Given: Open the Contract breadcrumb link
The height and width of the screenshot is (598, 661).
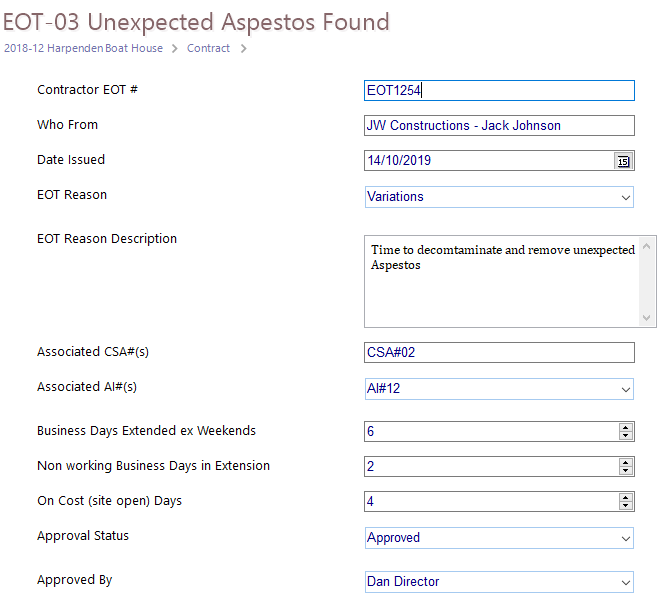Looking at the screenshot, I should 208,48.
